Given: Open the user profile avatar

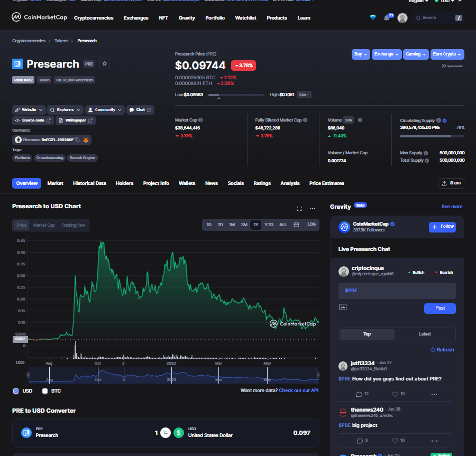Looking at the screenshot, I should coord(402,18).
